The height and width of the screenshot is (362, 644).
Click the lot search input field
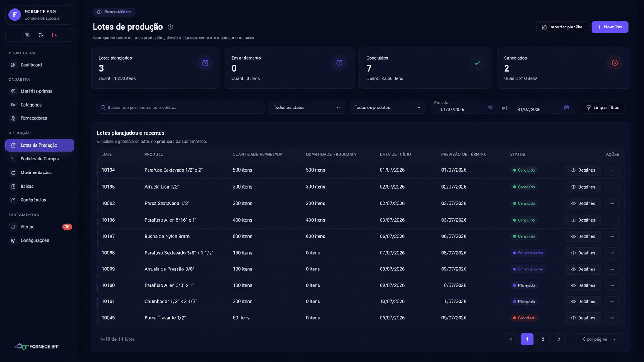180,108
